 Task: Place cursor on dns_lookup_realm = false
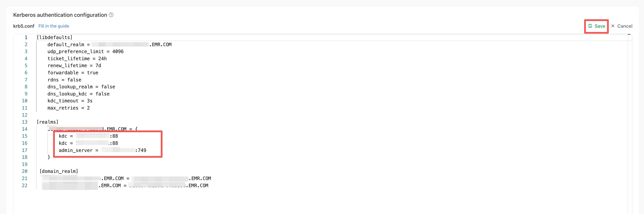tap(81, 87)
